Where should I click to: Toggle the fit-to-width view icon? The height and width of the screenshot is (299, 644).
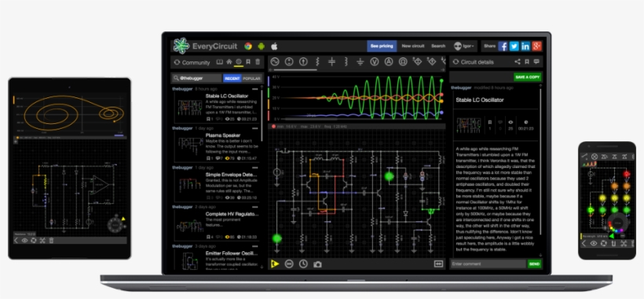438,264
